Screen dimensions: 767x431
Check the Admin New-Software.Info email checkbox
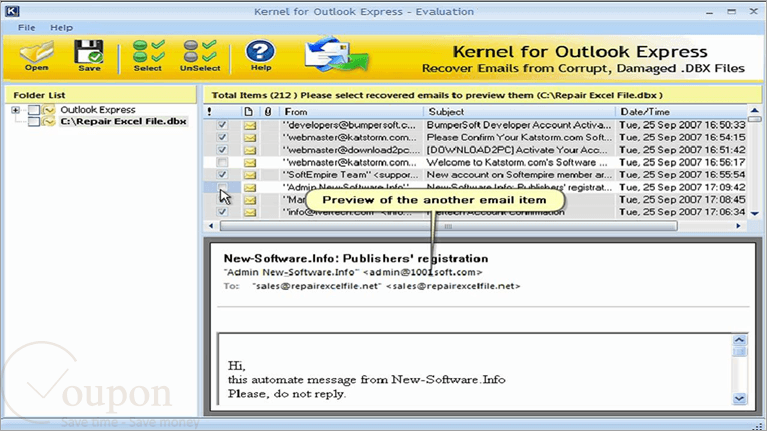[x=222, y=187]
